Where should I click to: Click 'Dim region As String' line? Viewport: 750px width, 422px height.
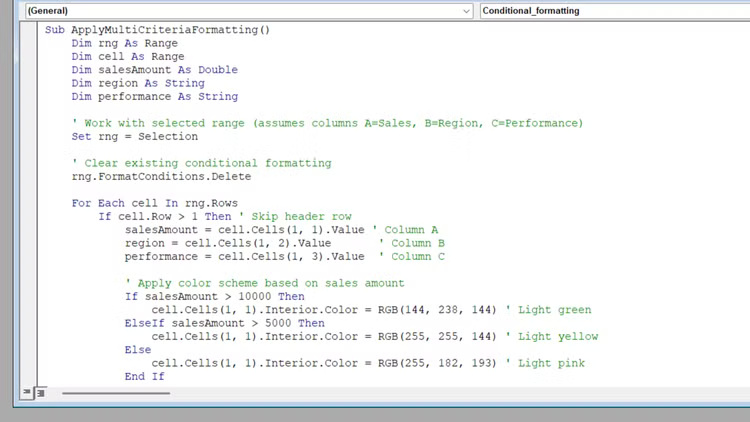[138, 83]
